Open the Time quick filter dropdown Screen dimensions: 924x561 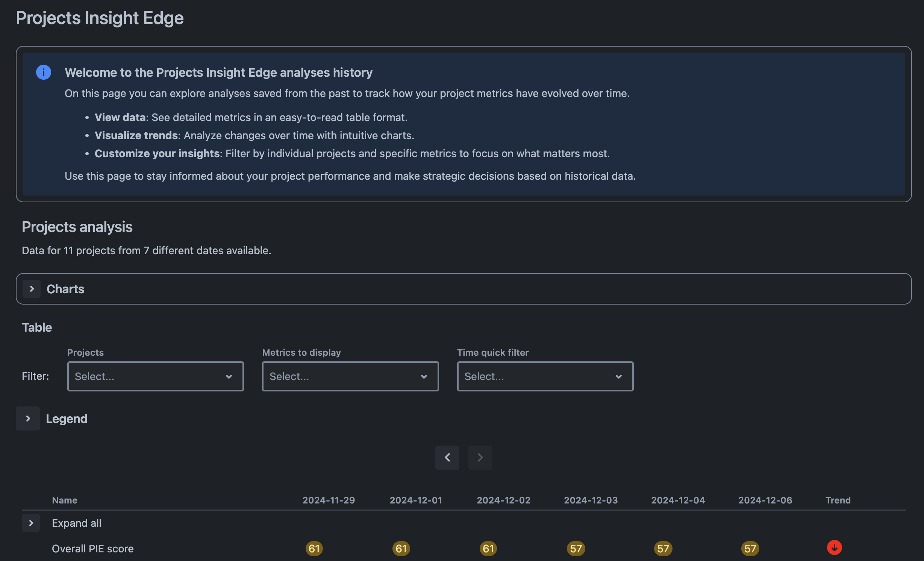point(545,376)
